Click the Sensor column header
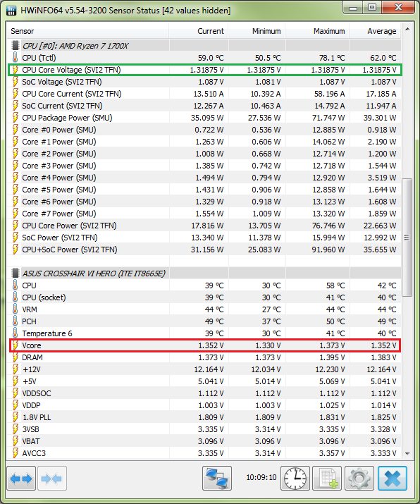Screen dimensions: 420x504 (x=88, y=31)
